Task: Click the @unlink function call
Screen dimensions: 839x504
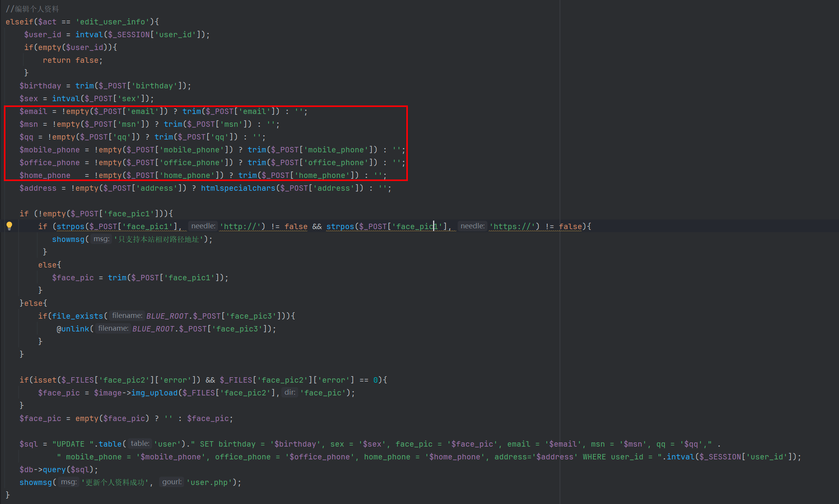Action: [73, 329]
